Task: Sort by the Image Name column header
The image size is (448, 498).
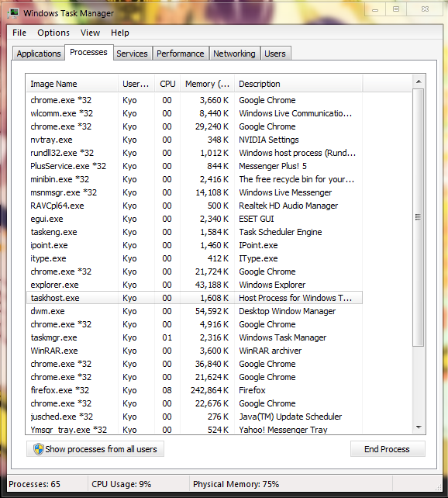Action: 72,84
